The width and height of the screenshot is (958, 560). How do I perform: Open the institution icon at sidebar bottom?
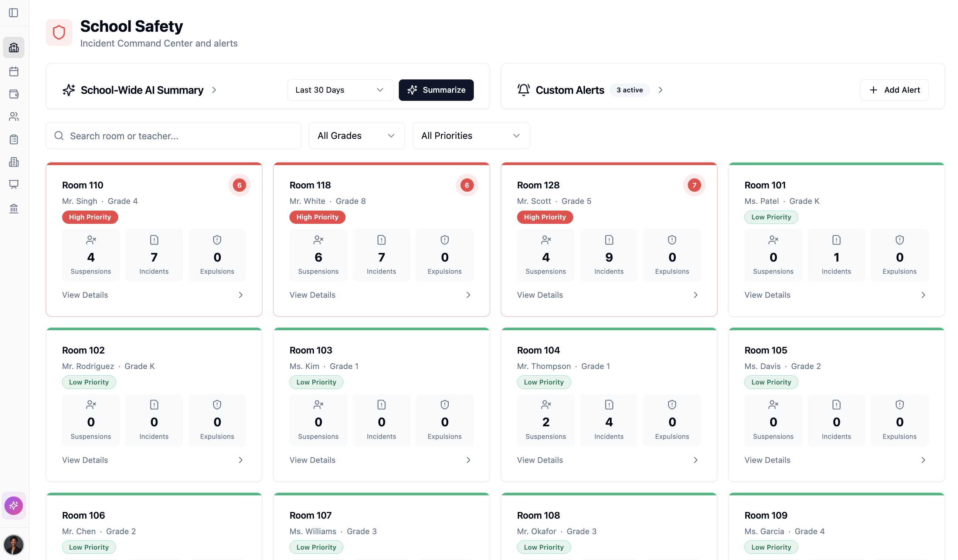pos(14,209)
